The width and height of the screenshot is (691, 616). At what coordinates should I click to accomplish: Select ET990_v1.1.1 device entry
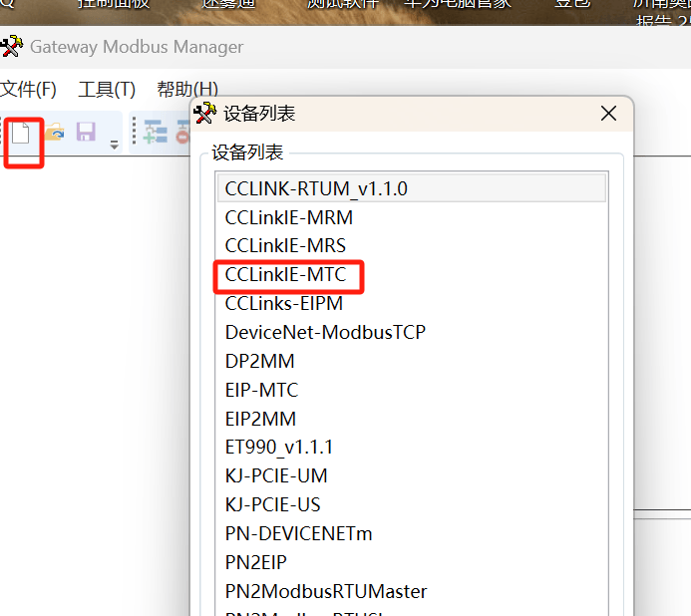tap(412, 448)
